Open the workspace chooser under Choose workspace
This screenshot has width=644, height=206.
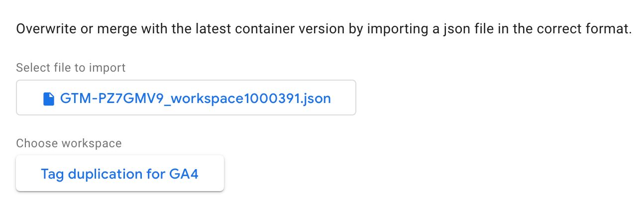point(120,173)
